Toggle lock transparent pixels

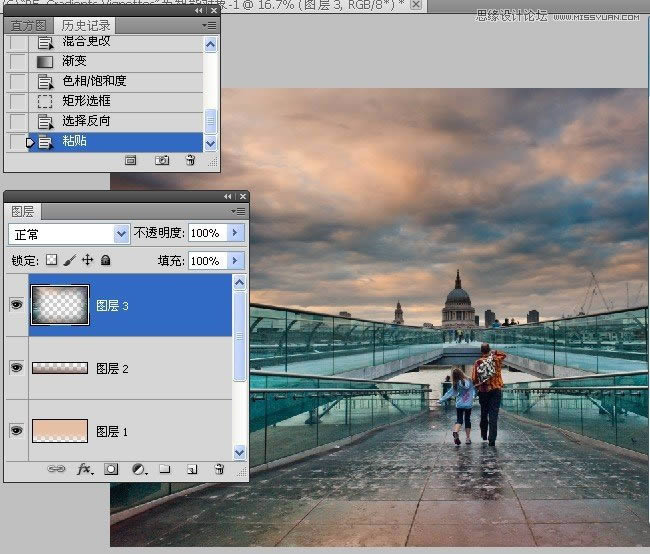(52, 260)
